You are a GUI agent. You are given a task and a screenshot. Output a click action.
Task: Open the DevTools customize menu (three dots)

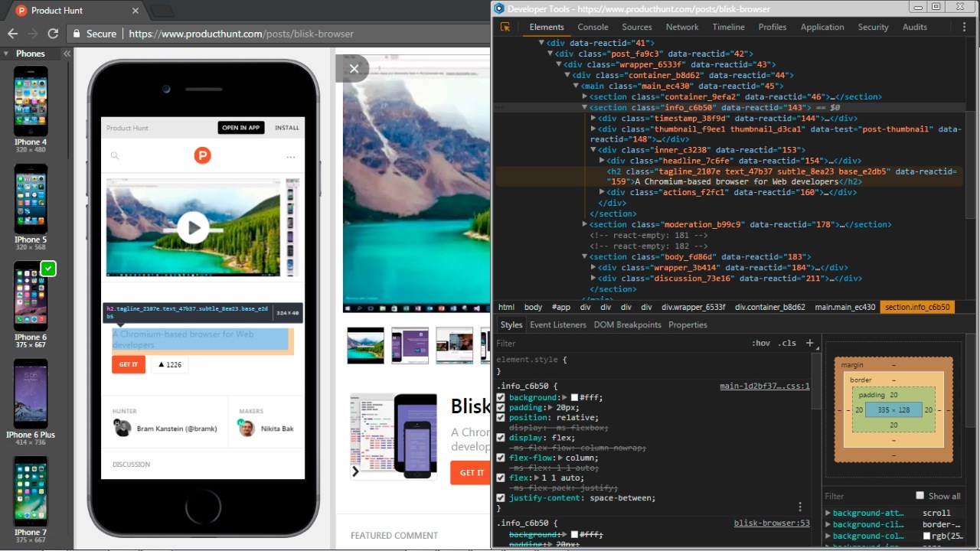964,27
